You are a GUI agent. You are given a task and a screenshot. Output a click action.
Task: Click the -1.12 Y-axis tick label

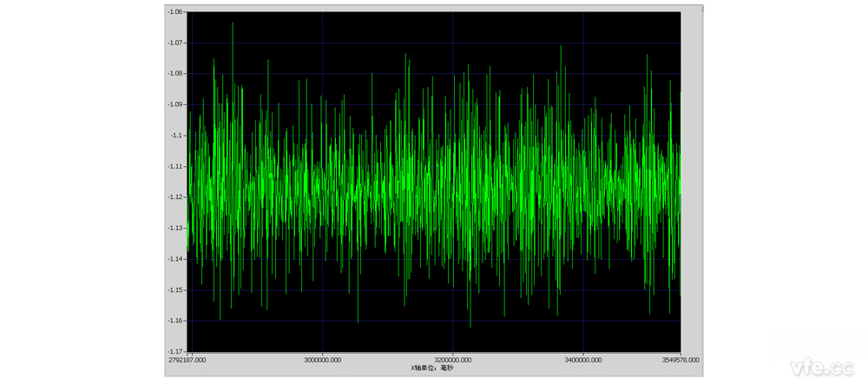(x=176, y=197)
